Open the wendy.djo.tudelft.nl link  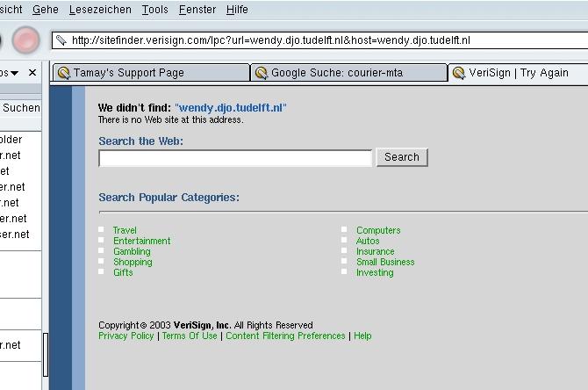pos(231,108)
